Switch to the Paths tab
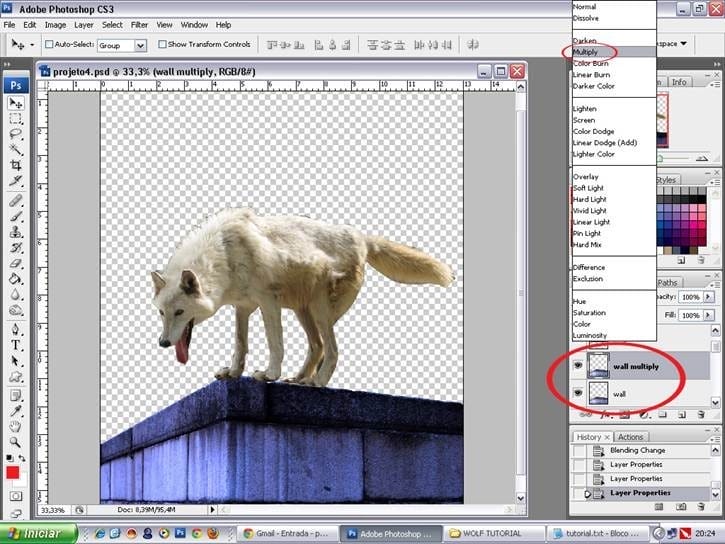Viewport: 725px width, 544px height. pyautogui.click(x=667, y=282)
